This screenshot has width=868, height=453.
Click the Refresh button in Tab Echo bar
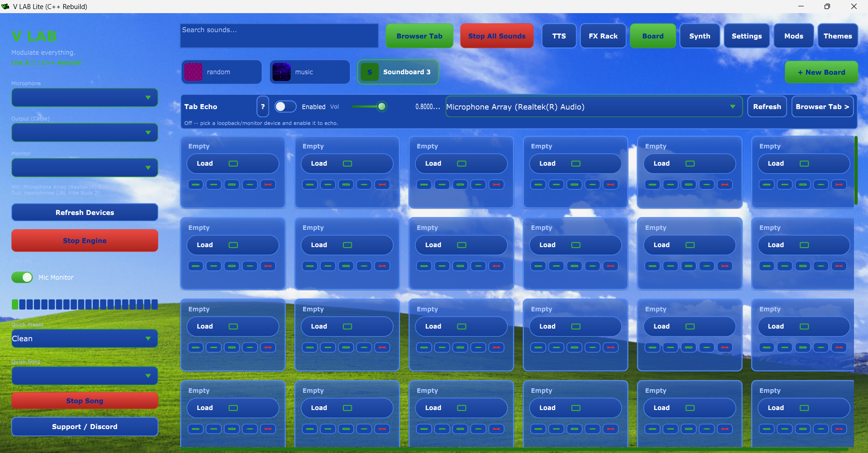pyautogui.click(x=767, y=107)
